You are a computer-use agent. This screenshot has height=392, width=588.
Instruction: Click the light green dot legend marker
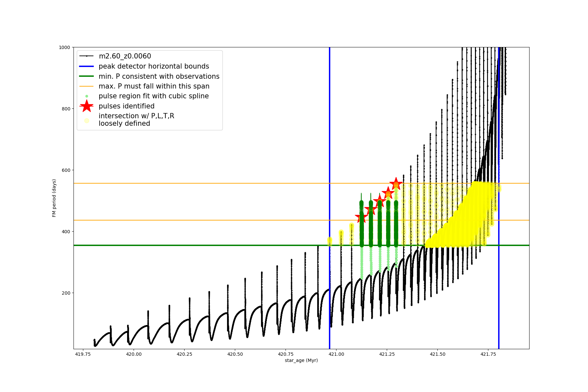87,96
